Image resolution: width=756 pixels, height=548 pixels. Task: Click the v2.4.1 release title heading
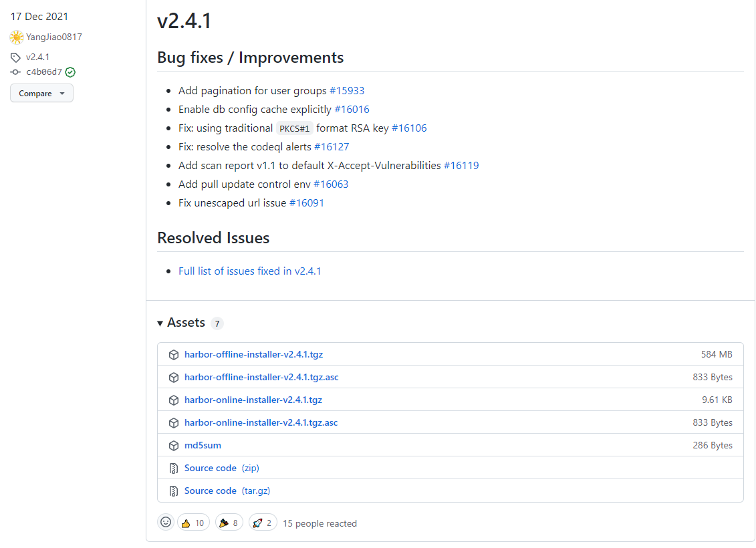pyautogui.click(x=184, y=21)
